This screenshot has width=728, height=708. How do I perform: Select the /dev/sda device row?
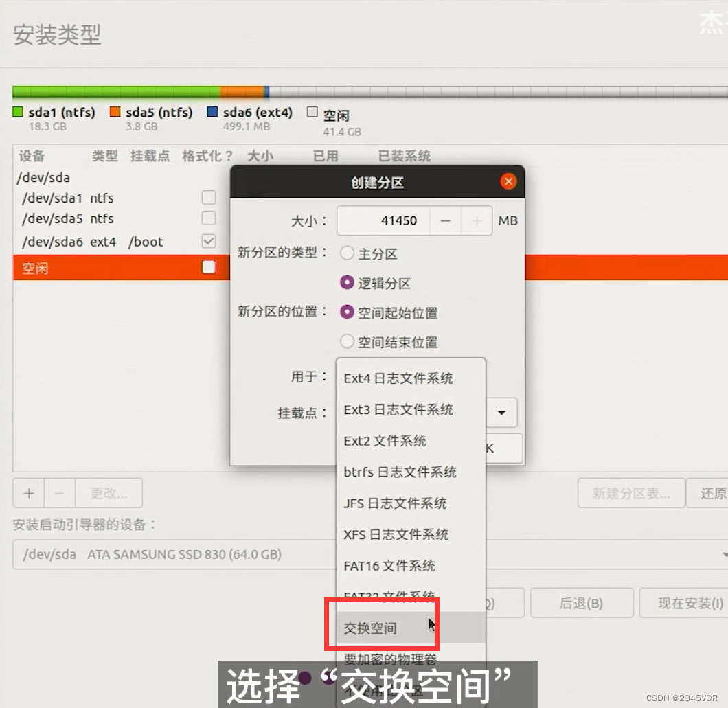[x=122, y=177]
